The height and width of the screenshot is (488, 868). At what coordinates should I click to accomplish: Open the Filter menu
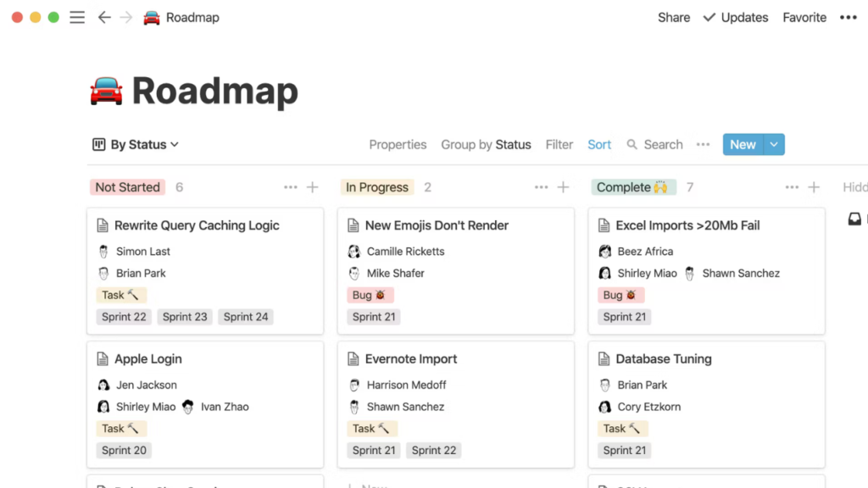point(559,144)
